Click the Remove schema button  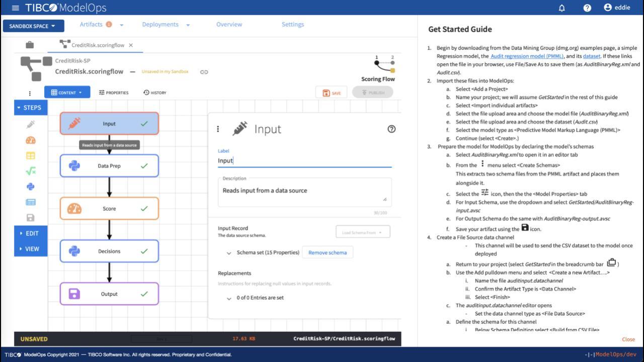click(328, 252)
